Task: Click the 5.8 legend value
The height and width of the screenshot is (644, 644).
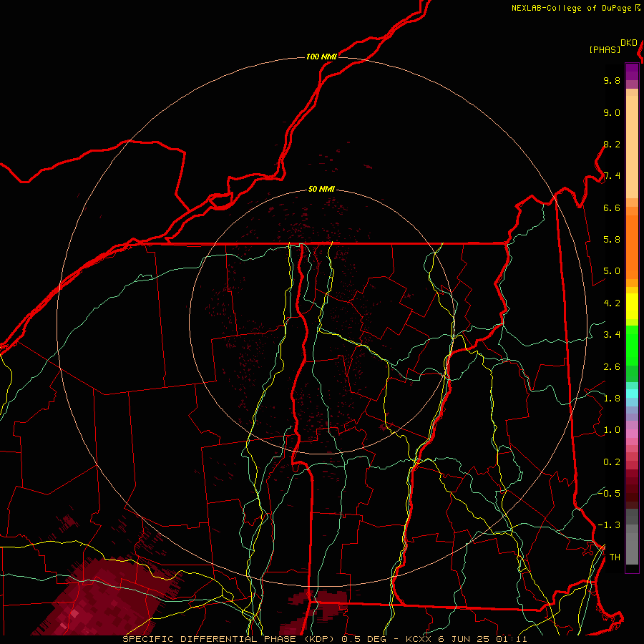Action: (x=612, y=240)
